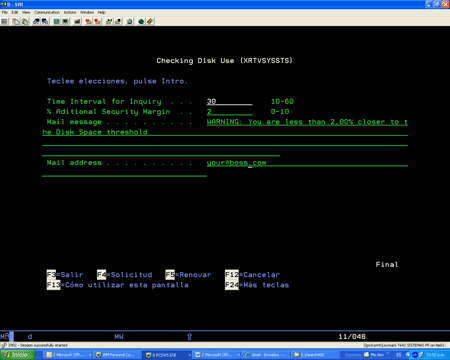This screenshot has height=360, width=450.
Task: Click the Play macro toolbar icon
Action: pyautogui.click(x=109, y=22)
